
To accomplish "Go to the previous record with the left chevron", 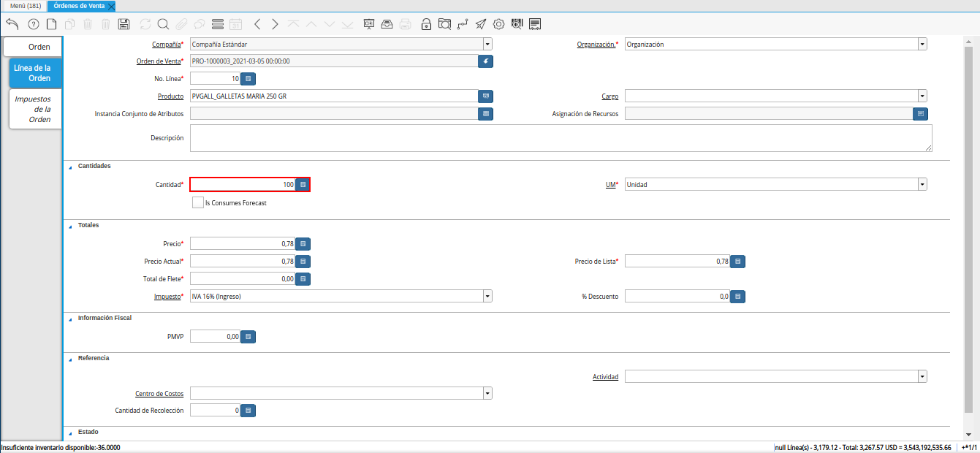I will (257, 24).
